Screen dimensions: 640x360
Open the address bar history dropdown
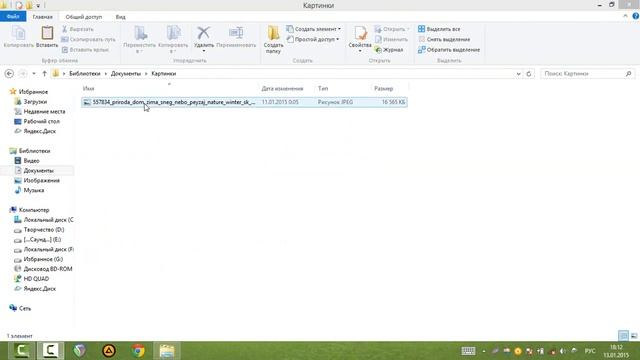518,74
